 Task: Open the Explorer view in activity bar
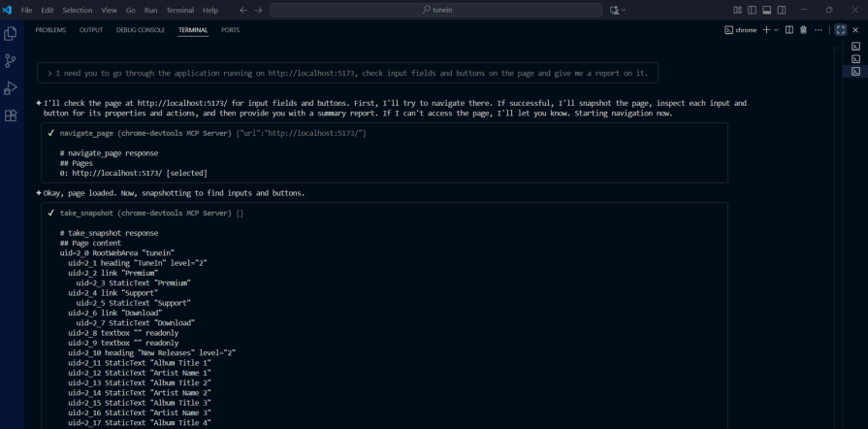coord(11,34)
